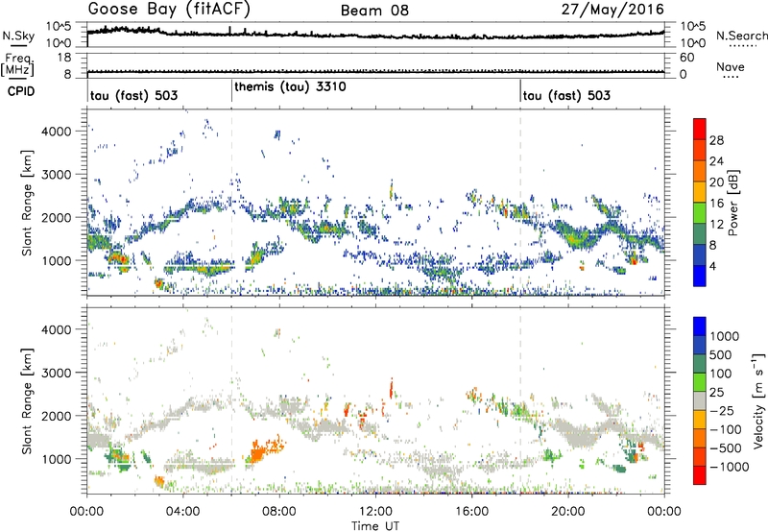Click the '18' label on the frequency axis
Viewport: 768px width, 532px height.
[63, 58]
